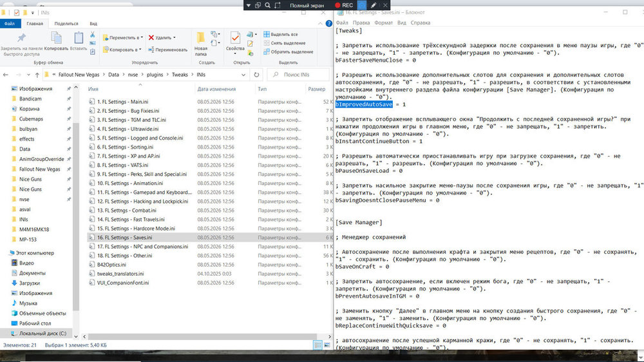This screenshot has height=362, width=644.
Task: Click the Properties checkmark in quick access toolbar
Action: [x=17, y=13]
